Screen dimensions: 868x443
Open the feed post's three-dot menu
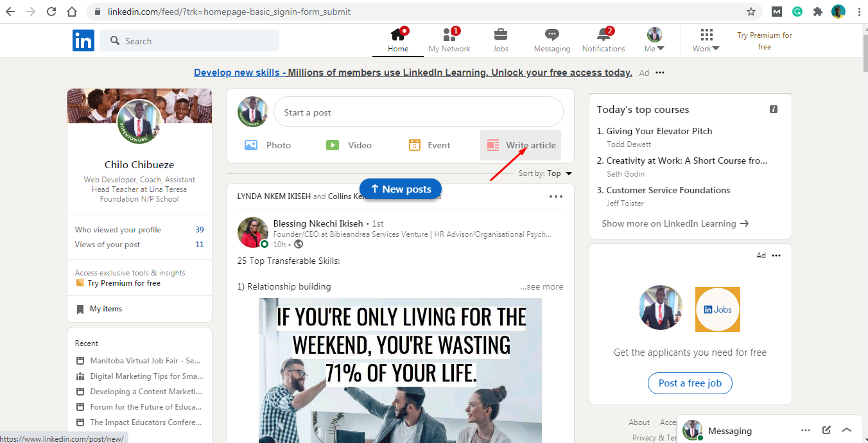click(556, 196)
